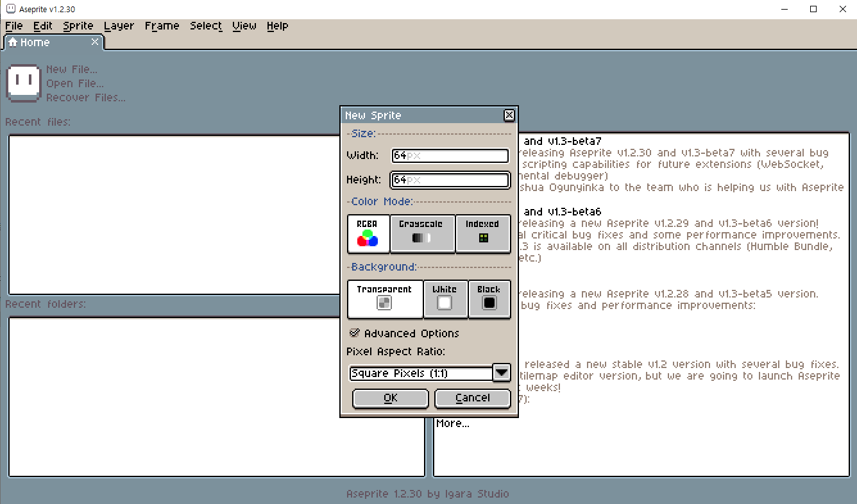Image resolution: width=857 pixels, height=504 pixels.
Task: Click the Height input field
Action: click(450, 180)
